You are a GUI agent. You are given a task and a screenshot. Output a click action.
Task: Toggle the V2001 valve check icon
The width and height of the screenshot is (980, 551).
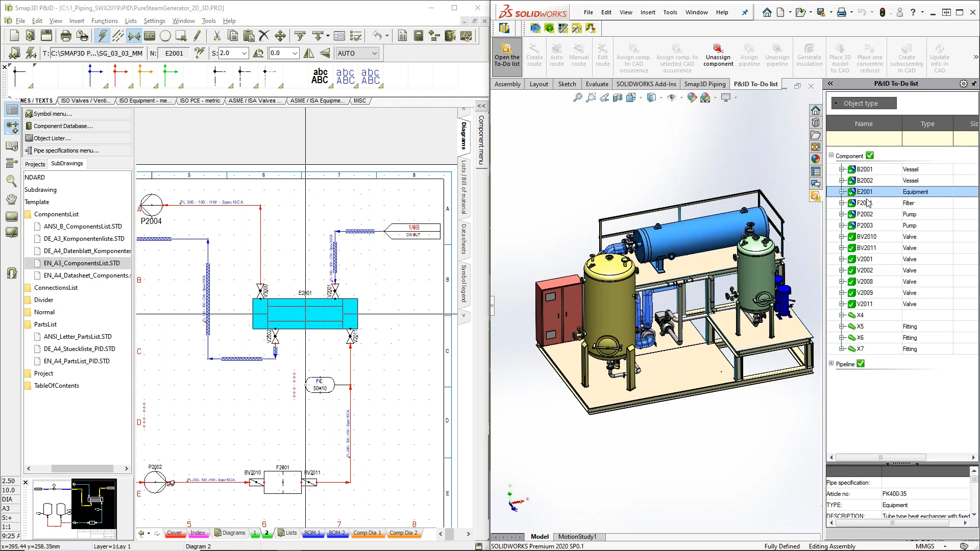(851, 259)
